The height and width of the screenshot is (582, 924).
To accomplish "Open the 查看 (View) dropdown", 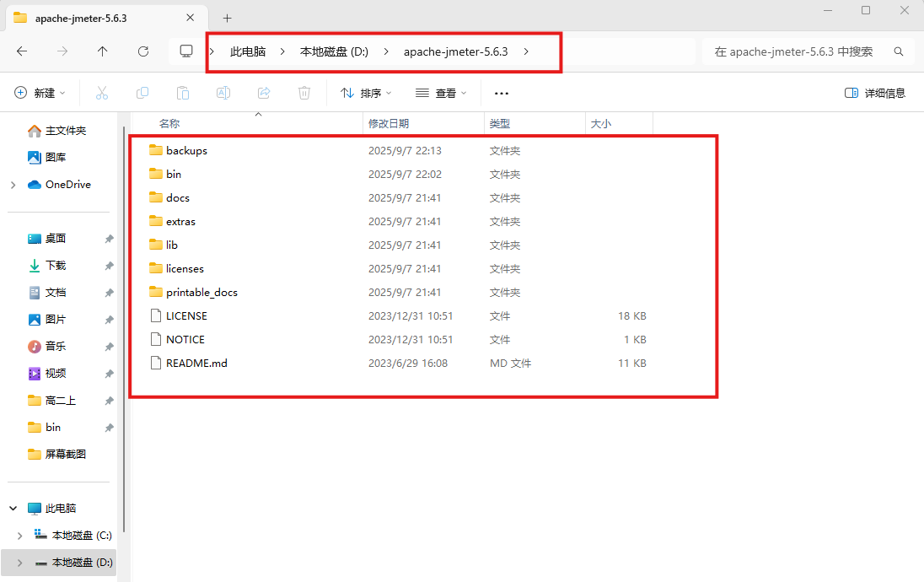I will click(x=441, y=93).
